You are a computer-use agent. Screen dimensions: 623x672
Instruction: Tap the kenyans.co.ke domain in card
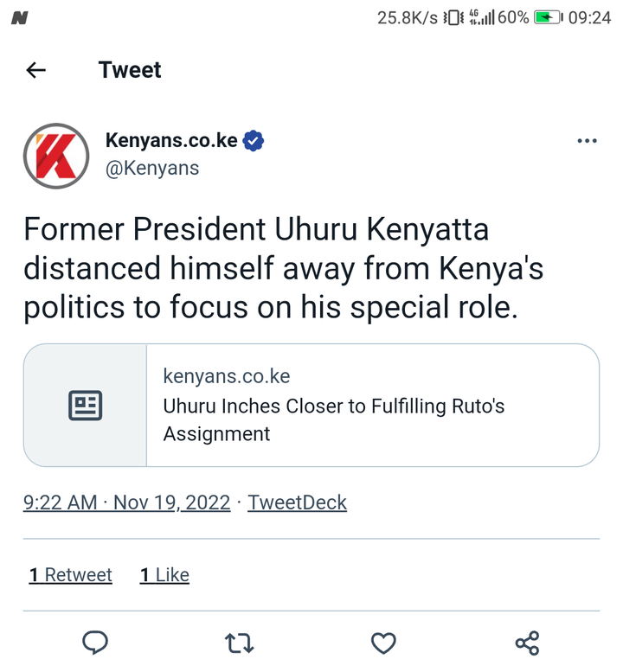point(227,376)
